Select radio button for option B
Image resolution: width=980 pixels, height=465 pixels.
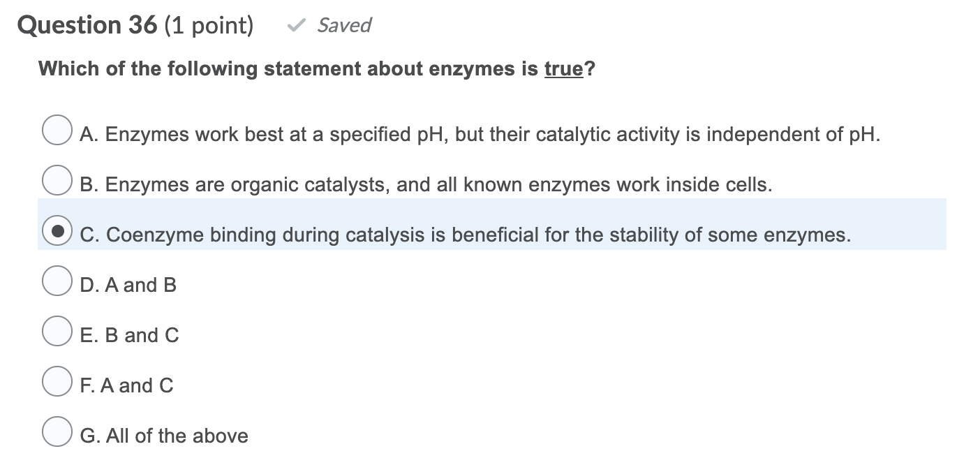57,180
